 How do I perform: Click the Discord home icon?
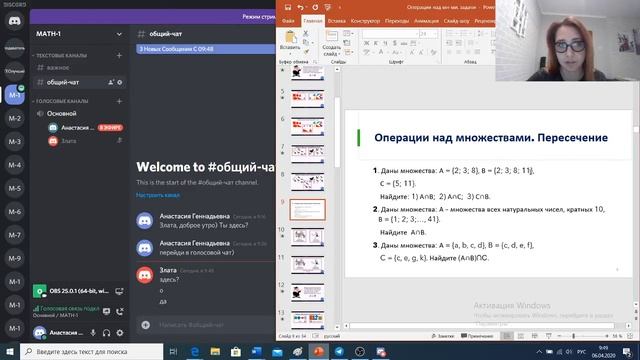14,21
